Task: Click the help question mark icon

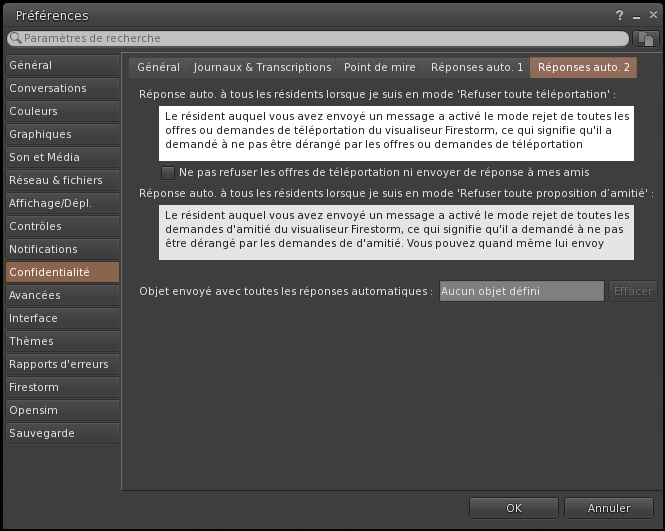Action: (620, 16)
